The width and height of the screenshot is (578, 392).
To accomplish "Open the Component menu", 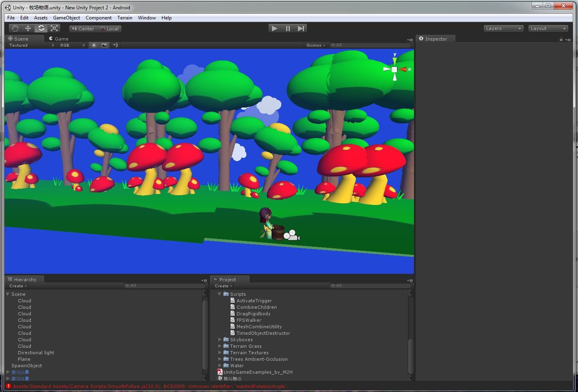I will tap(99, 18).
